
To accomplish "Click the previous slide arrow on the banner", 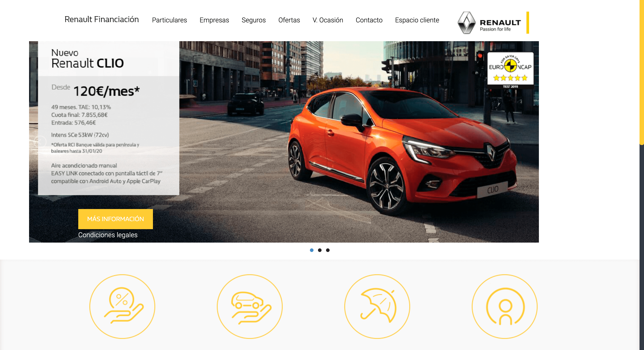I will click(x=40, y=142).
